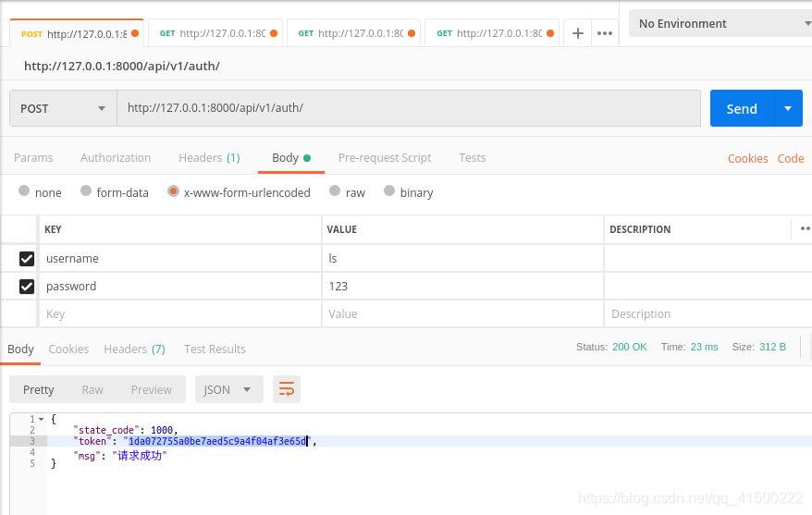This screenshot has height=515, width=812.
Task: Click the empty Description placeholder field
Action: (x=707, y=314)
